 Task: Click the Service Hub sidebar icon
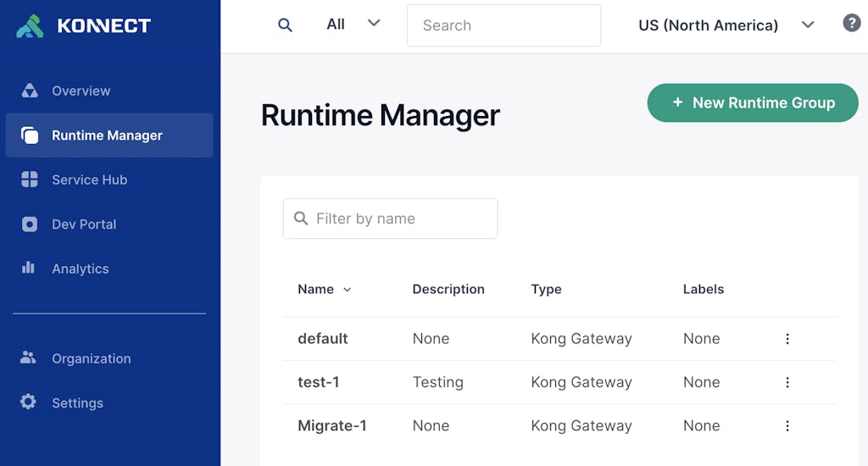30,180
